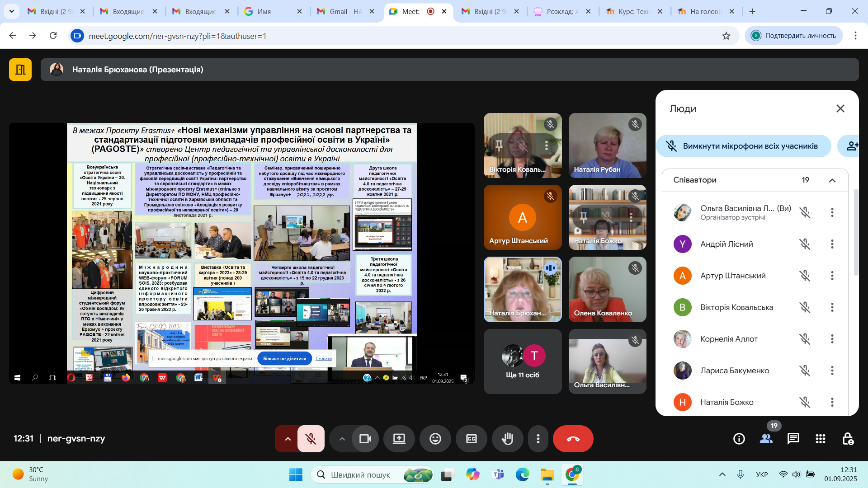Image resolution: width=868 pixels, height=488 pixels.
Task: Leave the call with red hang-up button
Action: point(573,439)
